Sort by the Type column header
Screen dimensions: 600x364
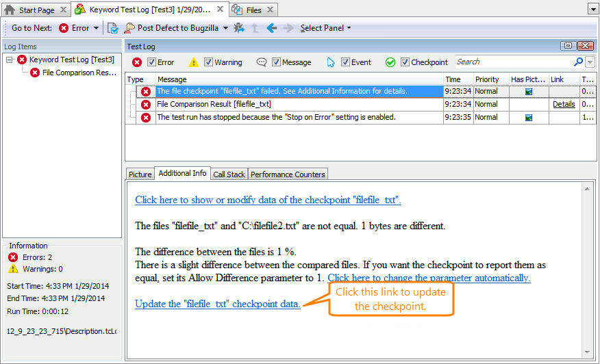click(x=140, y=79)
